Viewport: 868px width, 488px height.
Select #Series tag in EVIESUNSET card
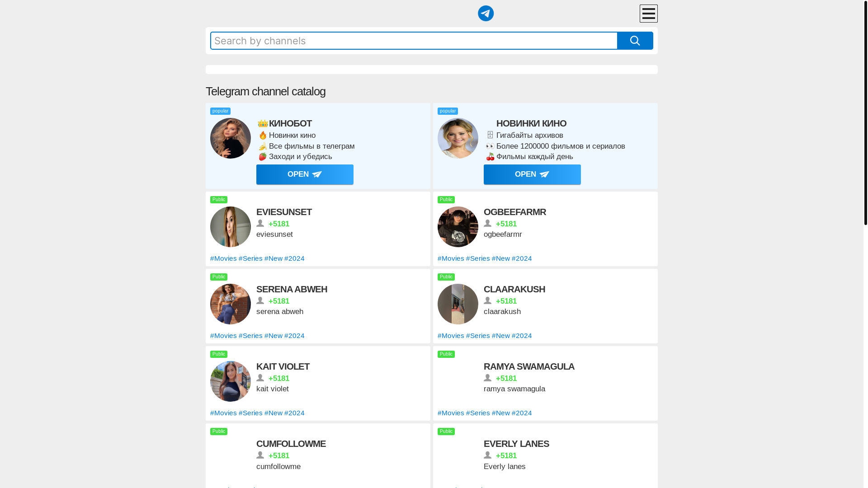pyautogui.click(x=250, y=258)
